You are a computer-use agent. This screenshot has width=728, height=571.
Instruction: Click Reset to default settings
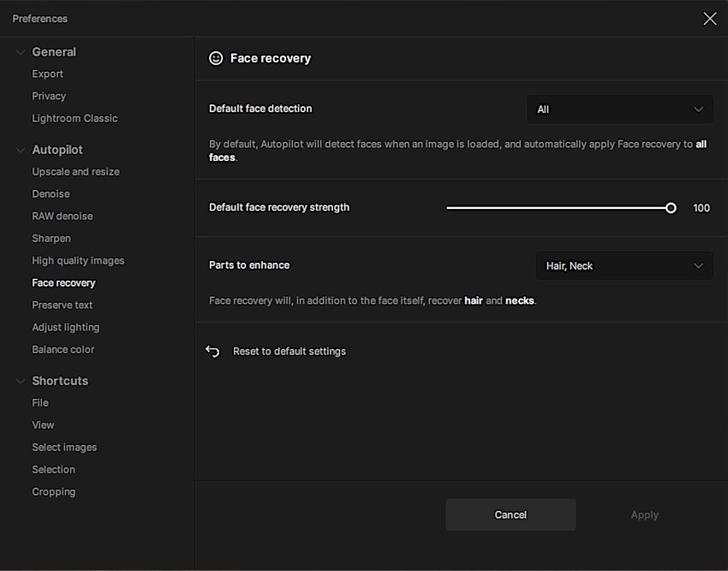coord(289,351)
